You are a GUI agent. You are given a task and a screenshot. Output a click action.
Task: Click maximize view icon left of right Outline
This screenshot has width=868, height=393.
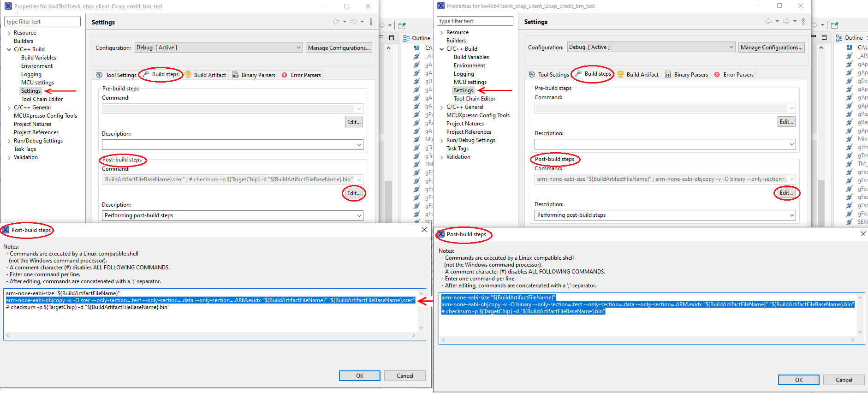tap(824, 37)
